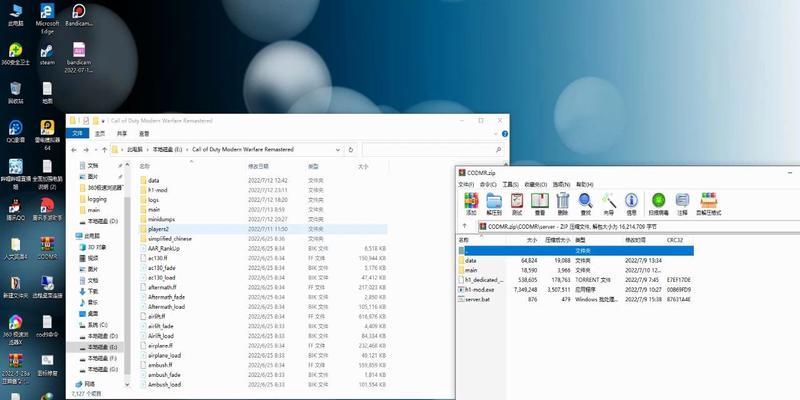Viewport: 800px width, 400px height.
Task: Click Explorer's Back navigation arrow
Action: (74, 150)
